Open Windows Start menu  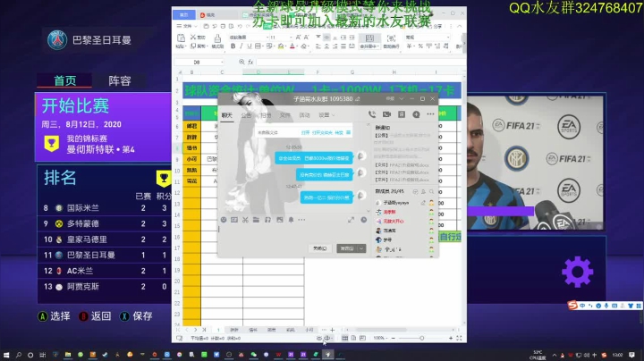click(6, 355)
